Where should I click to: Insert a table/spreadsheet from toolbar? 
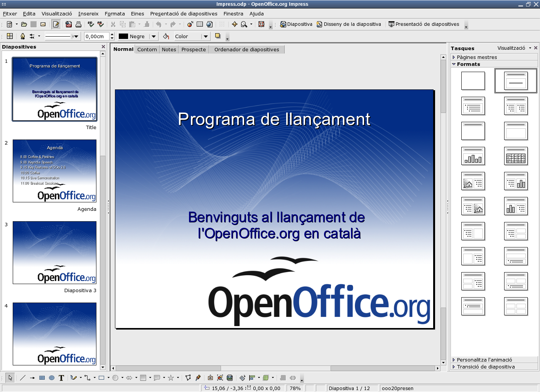click(x=200, y=24)
